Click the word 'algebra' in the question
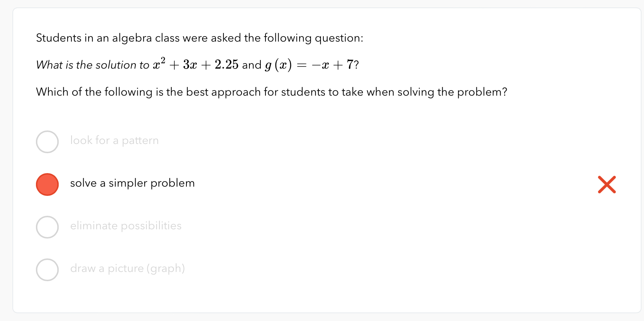Viewport: 644px width, 321px height. (132, 38)
